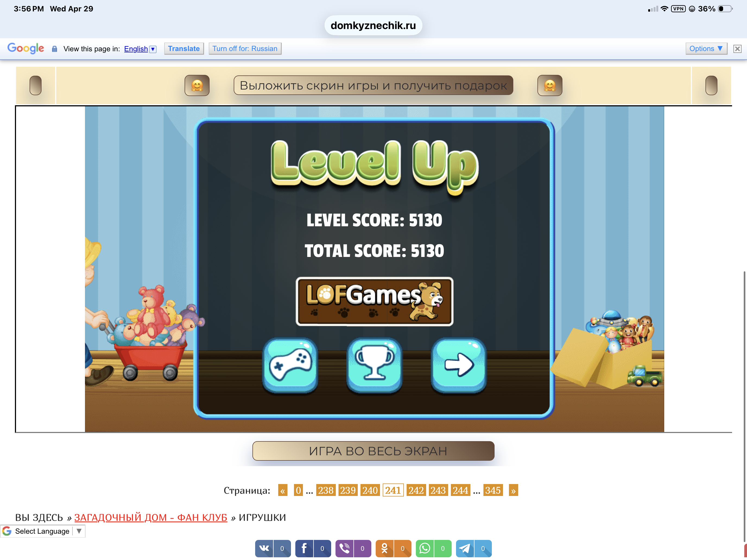Go to page 239
The width and height of the screenshot is (747, 560).
[x=348, y=491]
